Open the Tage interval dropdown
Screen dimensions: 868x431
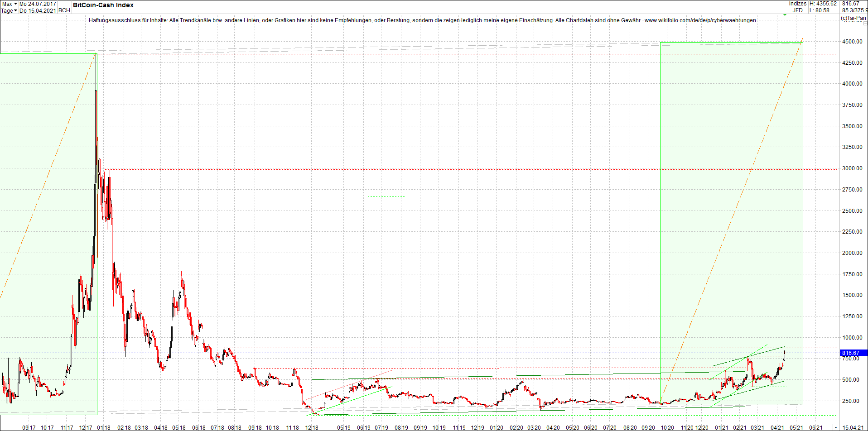[9, 10]
